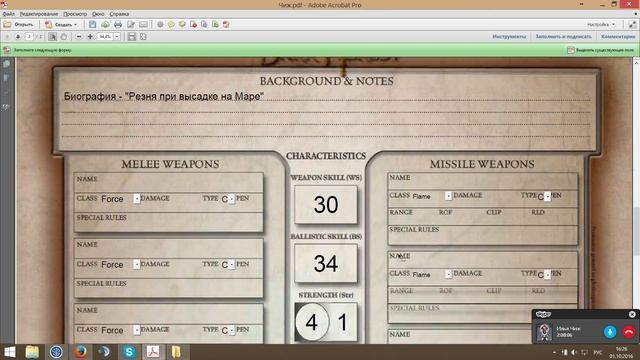640x360 pixels.
Task: Click the Strength field showing 1
Action: pos(343,322)
